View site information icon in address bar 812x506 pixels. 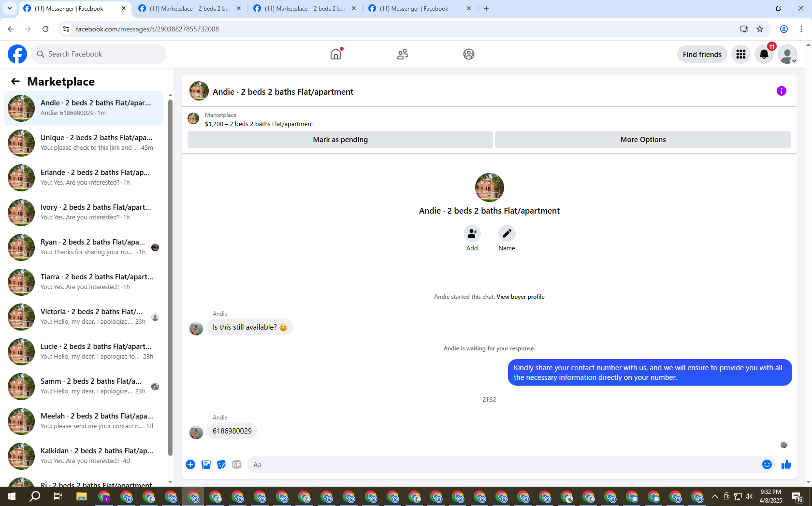pyautogui.click(x=66, y=29)
